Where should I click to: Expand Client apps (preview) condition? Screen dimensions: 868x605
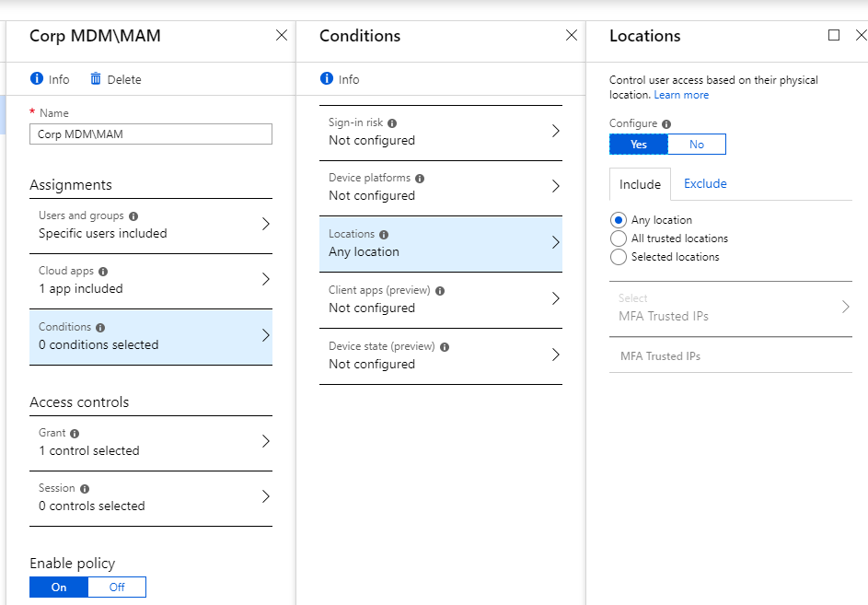440,299
